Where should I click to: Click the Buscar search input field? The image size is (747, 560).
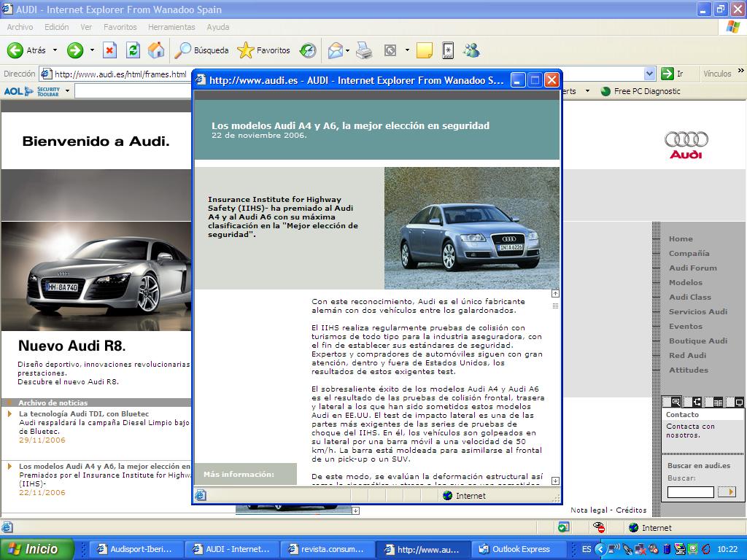(x=690, y=492)
